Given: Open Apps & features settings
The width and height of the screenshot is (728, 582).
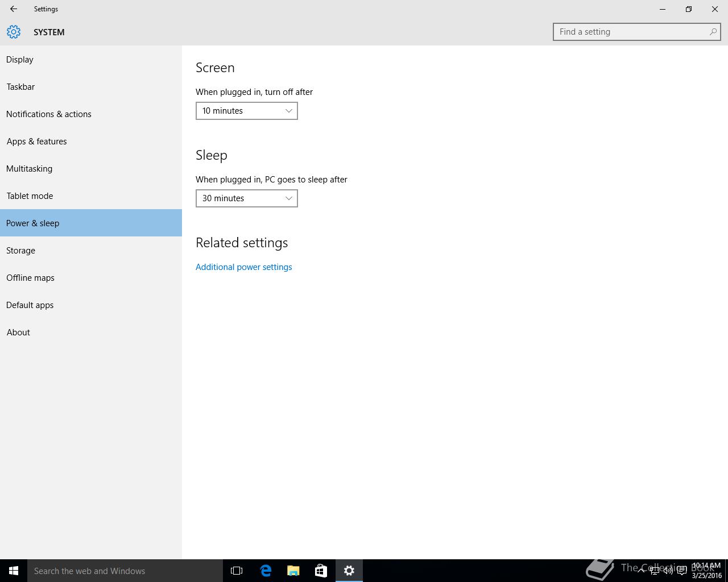Looking at the screenshot, I should [91, 141].
